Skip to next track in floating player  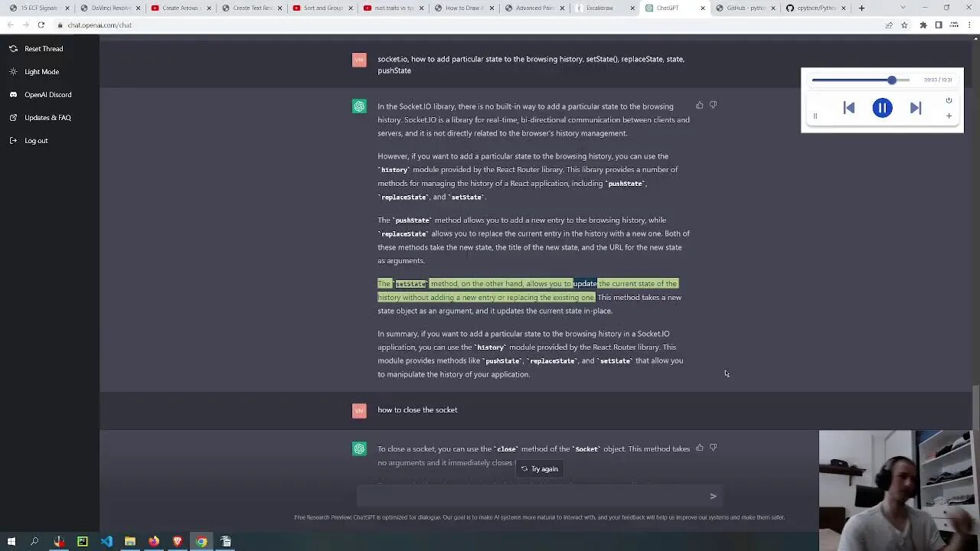916,108
